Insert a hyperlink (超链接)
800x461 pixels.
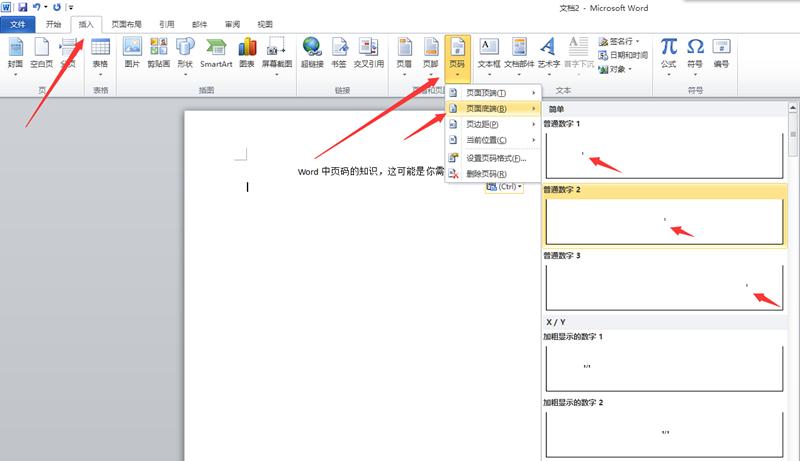312,55
